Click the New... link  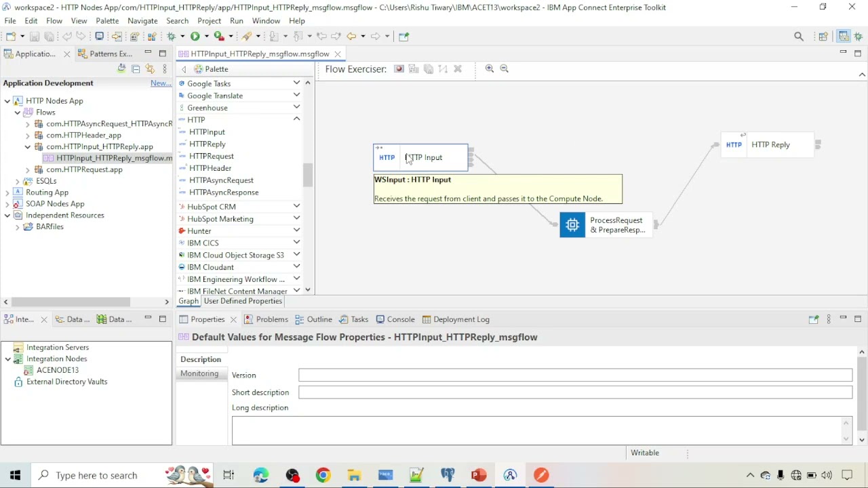[161, 83]
